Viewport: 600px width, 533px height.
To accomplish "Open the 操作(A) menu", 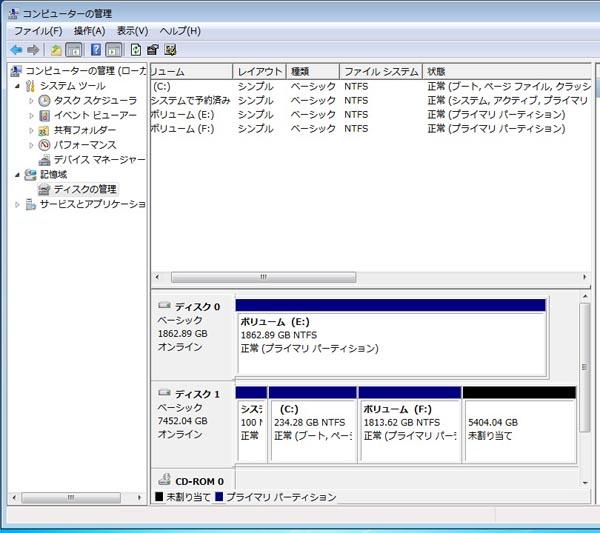I will pyautogui.click(x=90, y=31).
